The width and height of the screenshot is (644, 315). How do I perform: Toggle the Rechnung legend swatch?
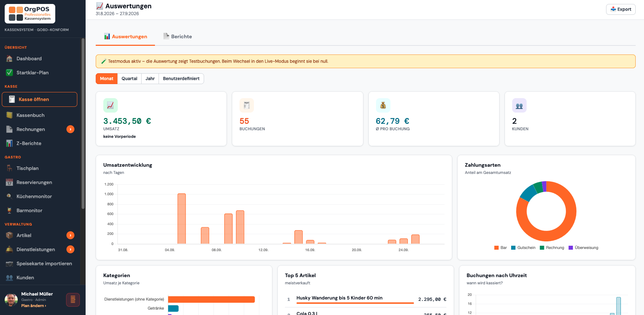(542, 248)
